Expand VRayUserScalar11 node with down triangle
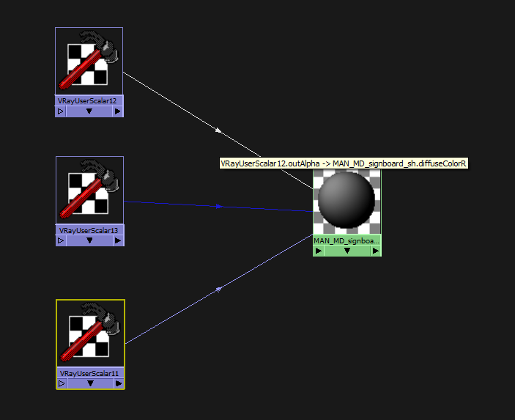The height and width of the screenshot is (420, 515). tap(90, 383)
